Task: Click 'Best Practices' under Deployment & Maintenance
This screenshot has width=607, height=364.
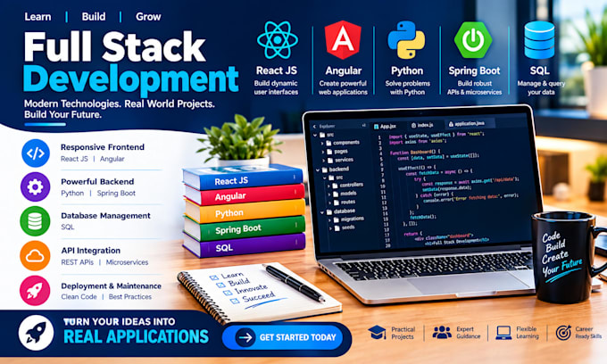Action: 130,297
